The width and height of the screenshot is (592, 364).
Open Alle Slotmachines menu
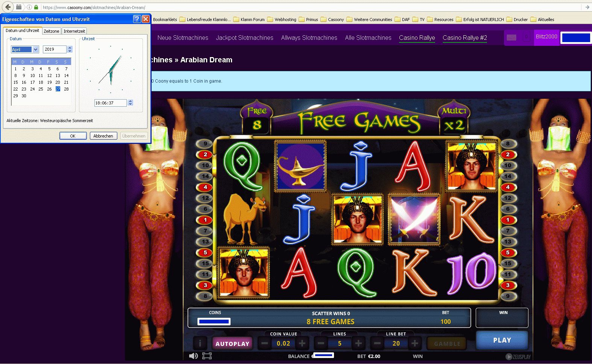tap(368, 38)
